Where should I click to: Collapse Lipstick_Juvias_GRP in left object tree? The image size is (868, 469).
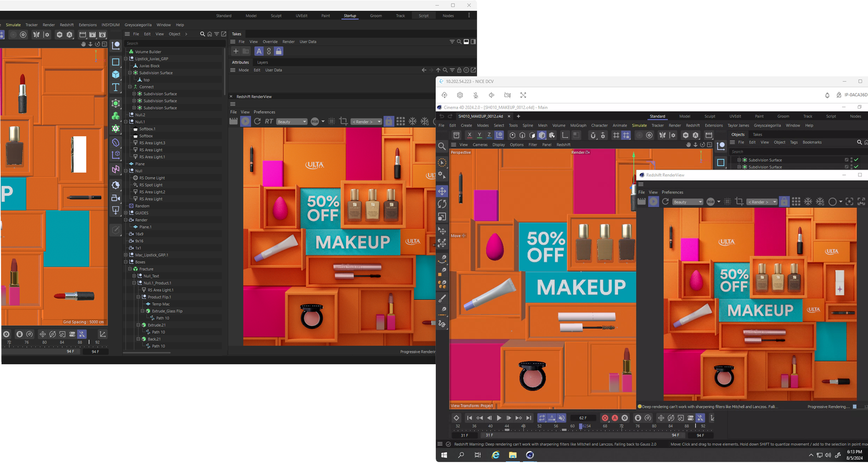[x=126, y=58]
